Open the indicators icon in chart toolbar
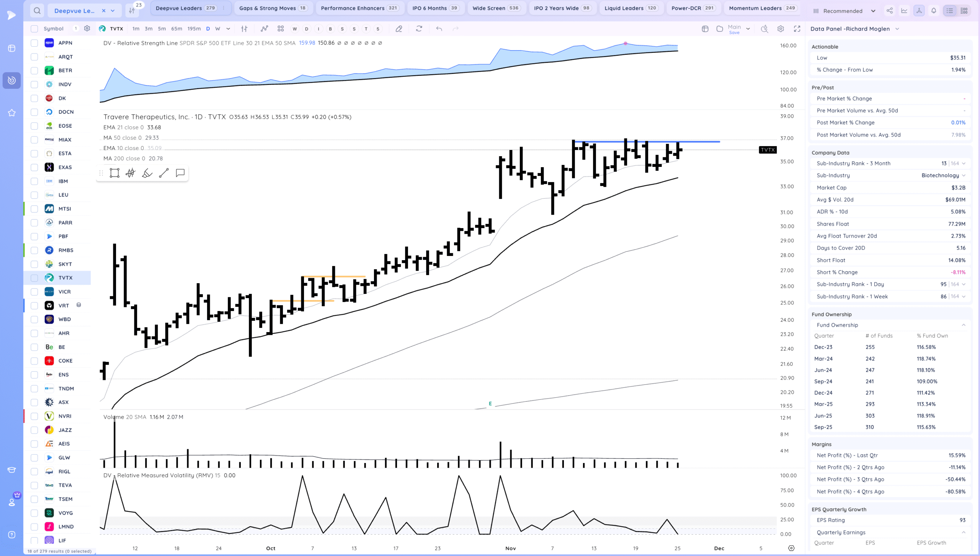 pyautogui.click(x=264, y=29)
